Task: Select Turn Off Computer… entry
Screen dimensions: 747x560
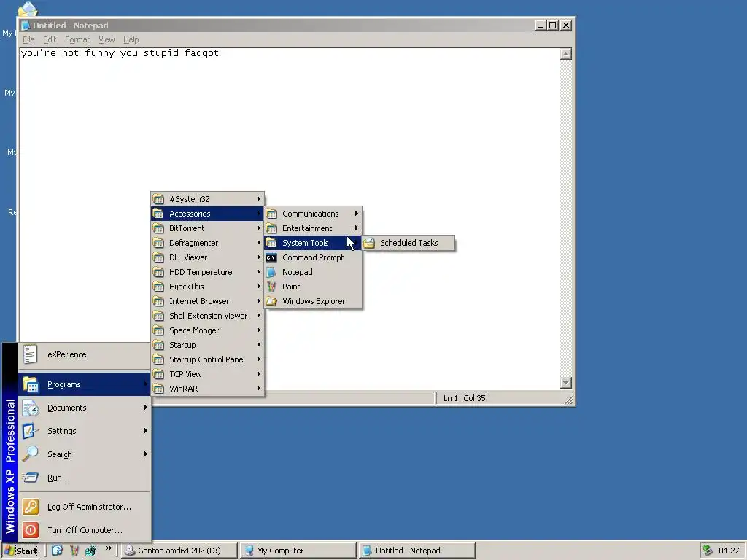Action: click(x=85, y=530)
